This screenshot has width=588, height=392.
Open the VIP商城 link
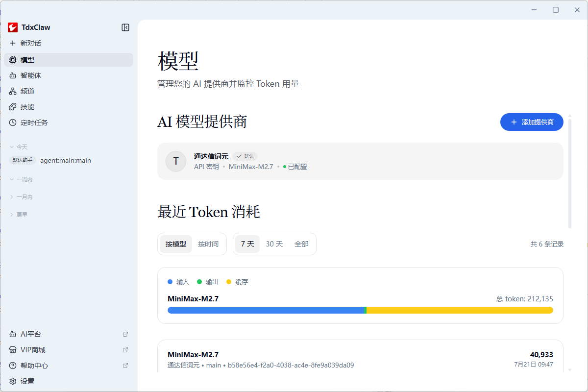point(69,350)
